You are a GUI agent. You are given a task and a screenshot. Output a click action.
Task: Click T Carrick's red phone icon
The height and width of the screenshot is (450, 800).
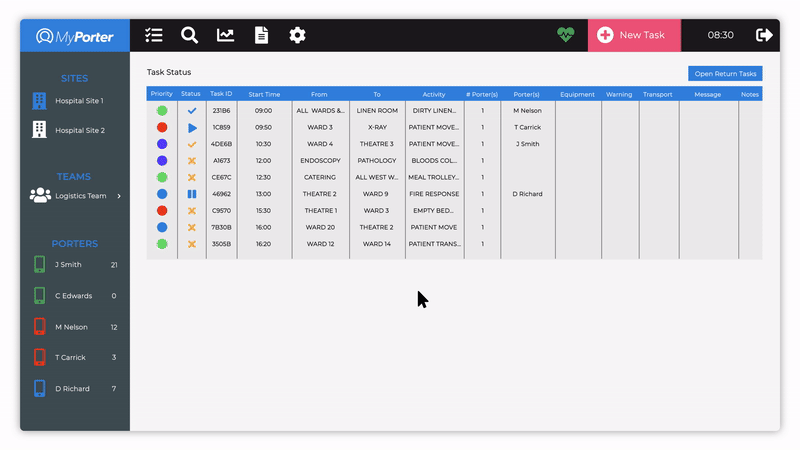[x=39, y=357]
